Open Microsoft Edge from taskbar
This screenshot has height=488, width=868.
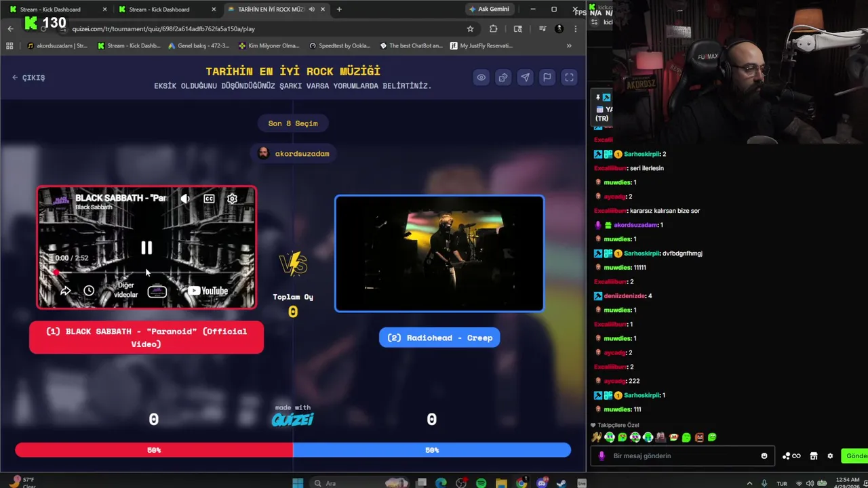(x=441, y=483)
